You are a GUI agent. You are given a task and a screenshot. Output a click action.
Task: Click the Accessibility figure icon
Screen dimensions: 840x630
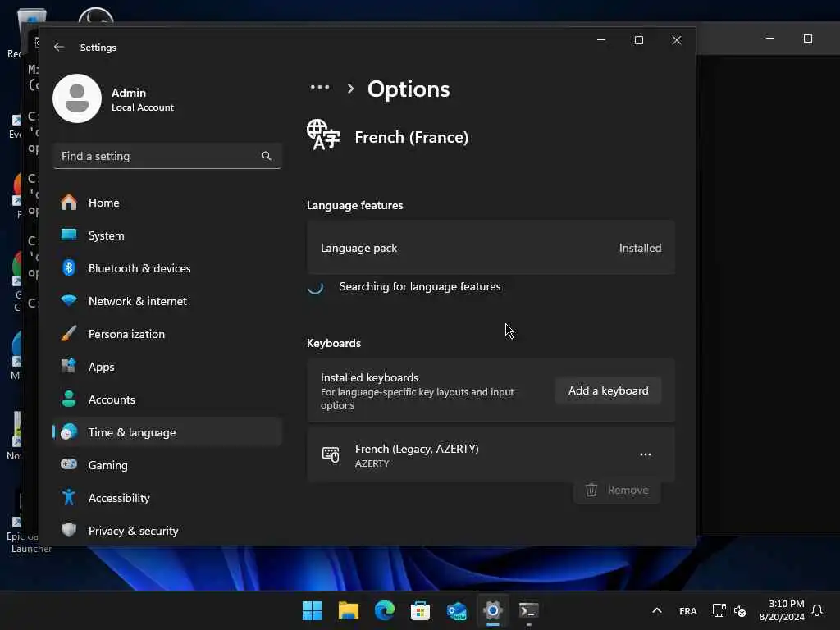point(69,497)
